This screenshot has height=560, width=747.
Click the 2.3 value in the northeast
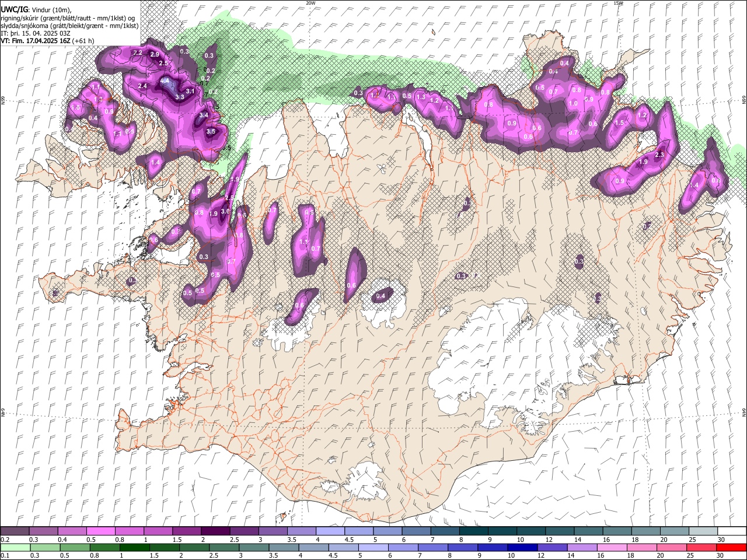660,155
